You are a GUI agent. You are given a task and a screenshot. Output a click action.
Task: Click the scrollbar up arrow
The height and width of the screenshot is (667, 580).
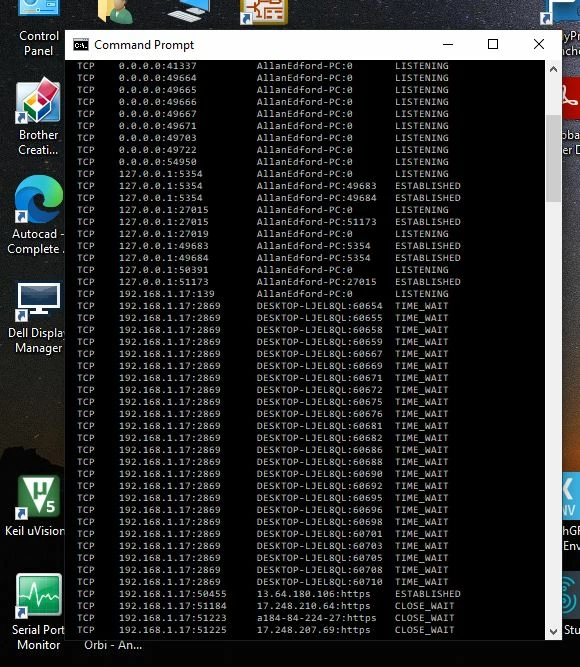click(x=553, y=69)
